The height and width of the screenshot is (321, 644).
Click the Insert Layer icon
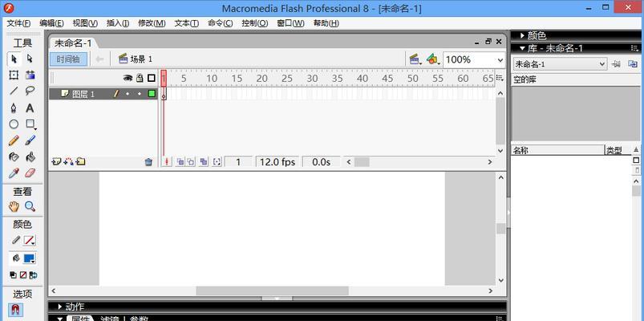coord(55,162)
